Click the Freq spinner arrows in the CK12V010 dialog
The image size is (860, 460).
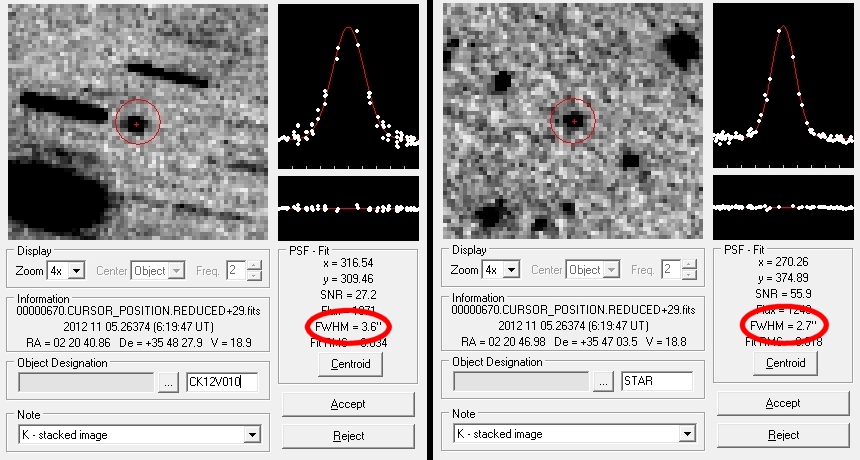[x=255, y=270]
